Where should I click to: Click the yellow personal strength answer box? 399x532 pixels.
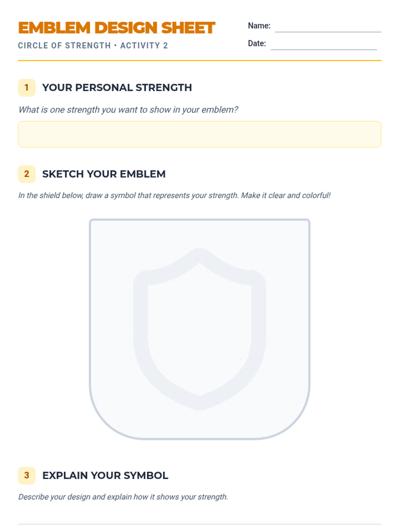199,134
